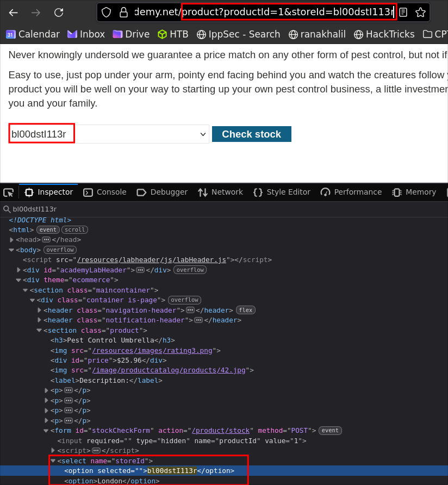448x485 pixels.
Task: Open the Style Editor tab
Action: 282,192
